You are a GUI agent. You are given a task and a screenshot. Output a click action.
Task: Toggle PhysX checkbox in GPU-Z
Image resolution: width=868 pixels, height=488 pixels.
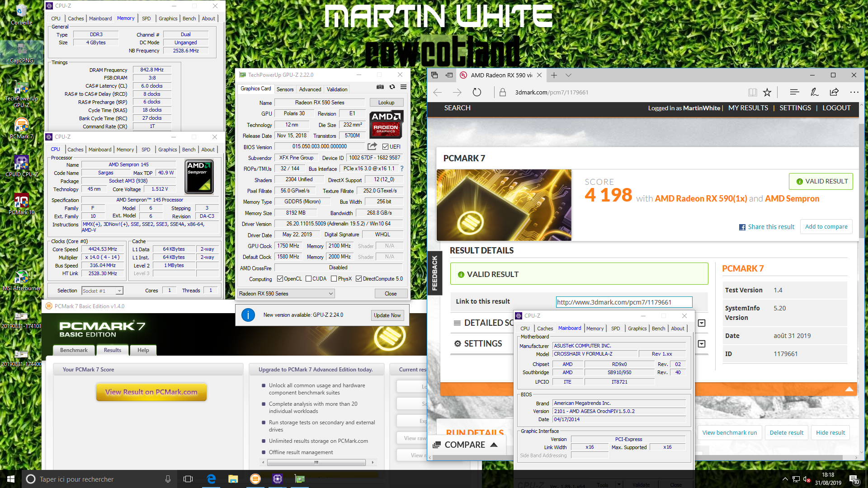point(334,279)
